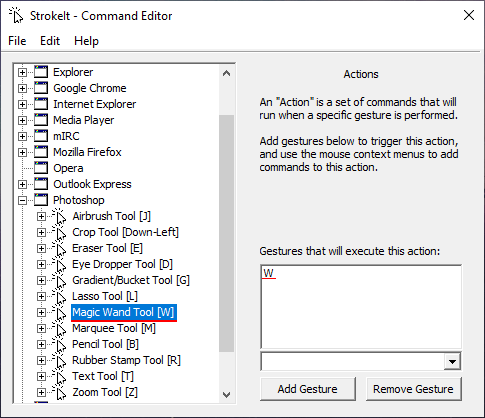Screen dimensions: 485x418
Task: Select the Photoshop application entry
Action: [79, 200]
